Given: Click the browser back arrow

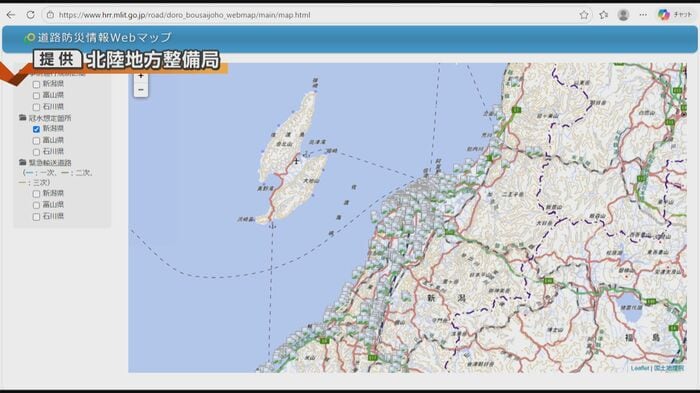Looking at the screenshot, I should click(x=11, y=15).
